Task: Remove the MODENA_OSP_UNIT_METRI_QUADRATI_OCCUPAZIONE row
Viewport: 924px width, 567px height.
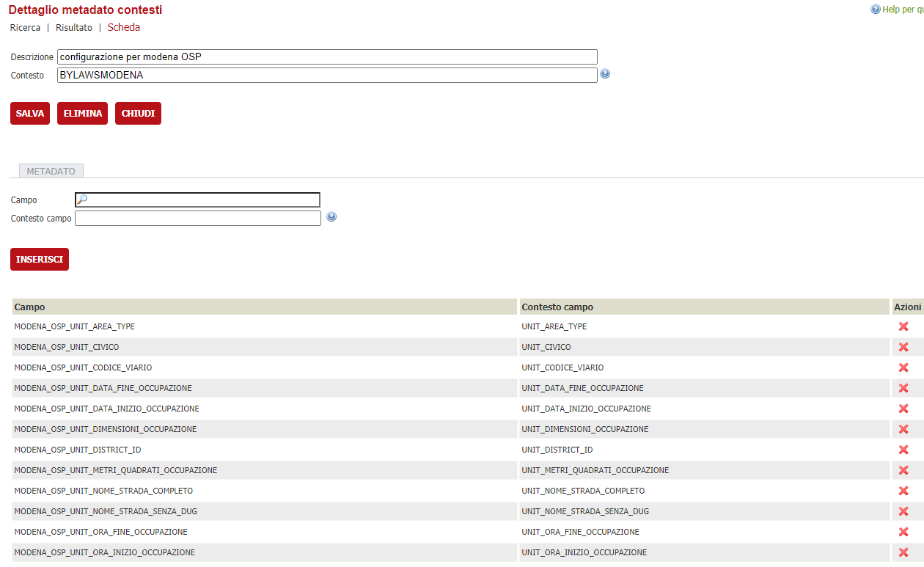Action: pos(903,470)
